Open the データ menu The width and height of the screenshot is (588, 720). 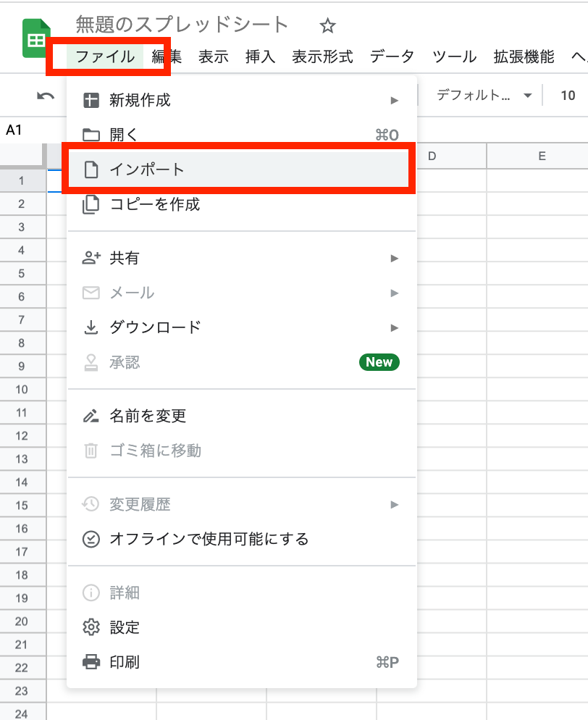tap(392, 56)
